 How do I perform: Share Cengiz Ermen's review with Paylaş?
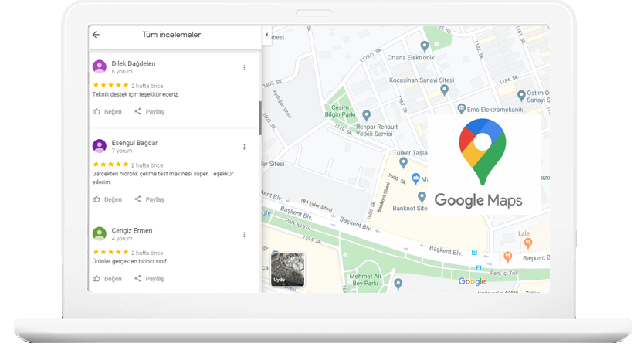[149, 278]
